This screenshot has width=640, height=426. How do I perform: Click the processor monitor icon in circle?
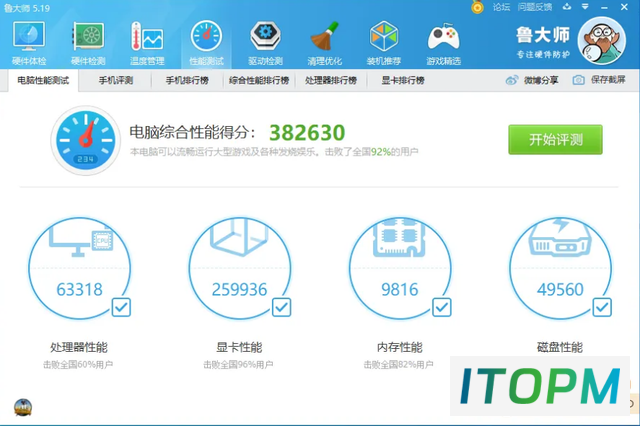coord(80,242)
